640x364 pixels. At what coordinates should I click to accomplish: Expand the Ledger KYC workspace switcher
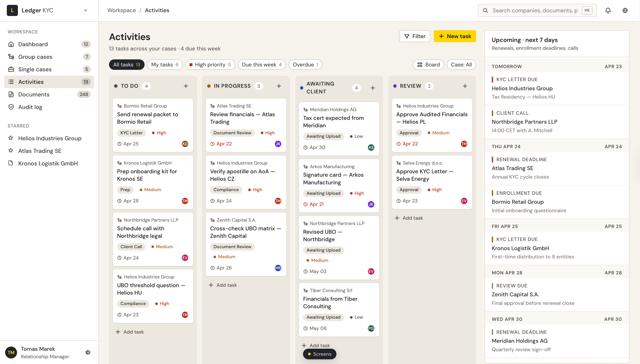[86, 10]
